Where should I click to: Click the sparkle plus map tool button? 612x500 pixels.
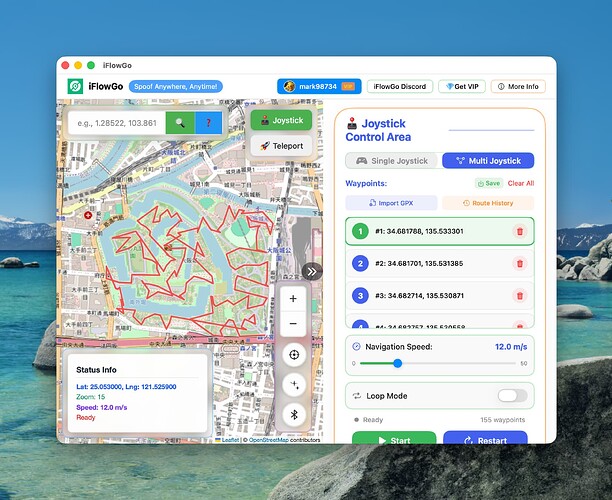294,384
